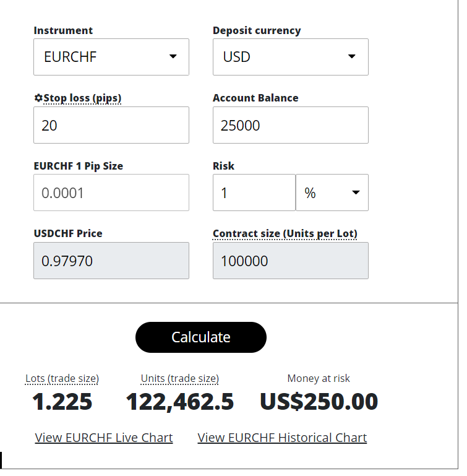
Task: Open the Instrument dropdown showing EURCHF
Action: click(x=111, y=57)
